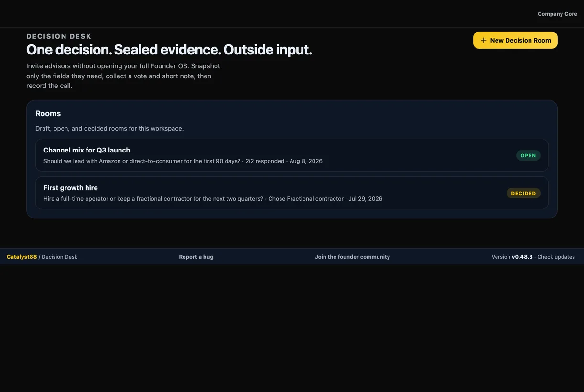Open Join the founder community link

tap(352, 257)
